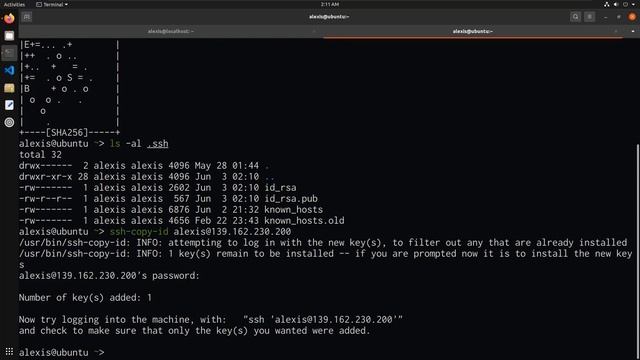
Task: Click the '[SHA256]' randomart footer
Action: coord(67,133)
